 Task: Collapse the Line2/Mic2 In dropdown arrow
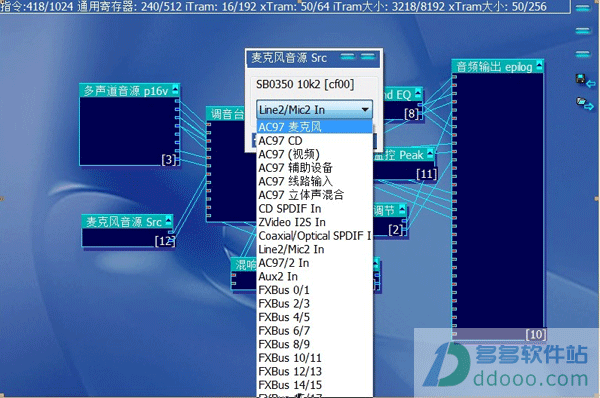365,110
